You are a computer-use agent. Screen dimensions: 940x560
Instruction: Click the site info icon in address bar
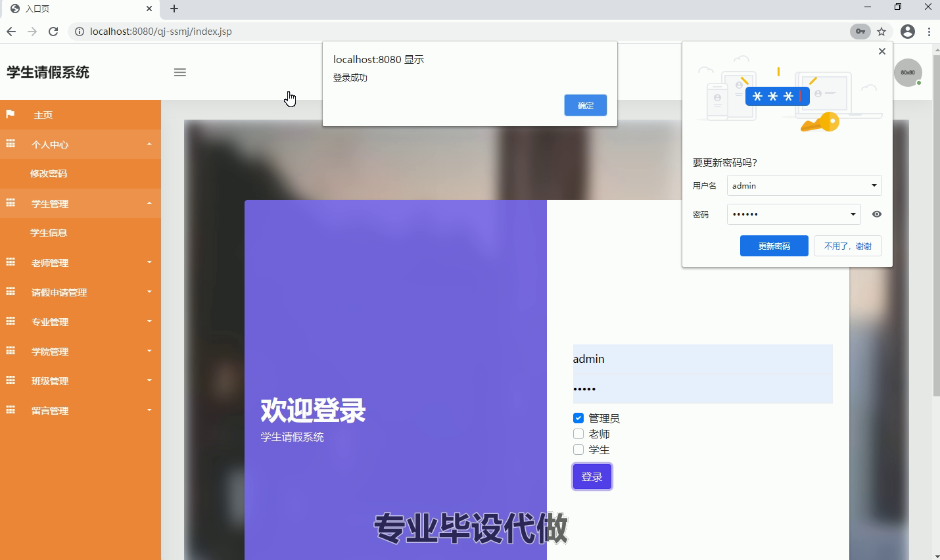click(79, 32)
